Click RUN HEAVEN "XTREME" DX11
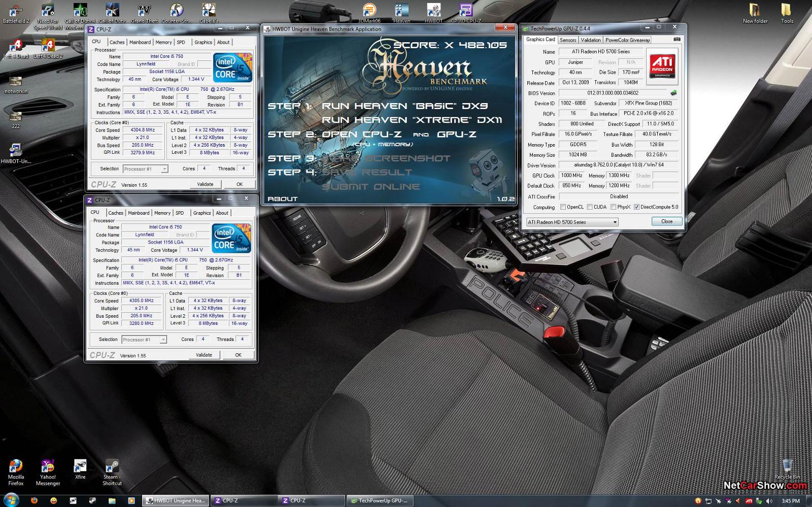812x507 pixels. pos(412,120)
